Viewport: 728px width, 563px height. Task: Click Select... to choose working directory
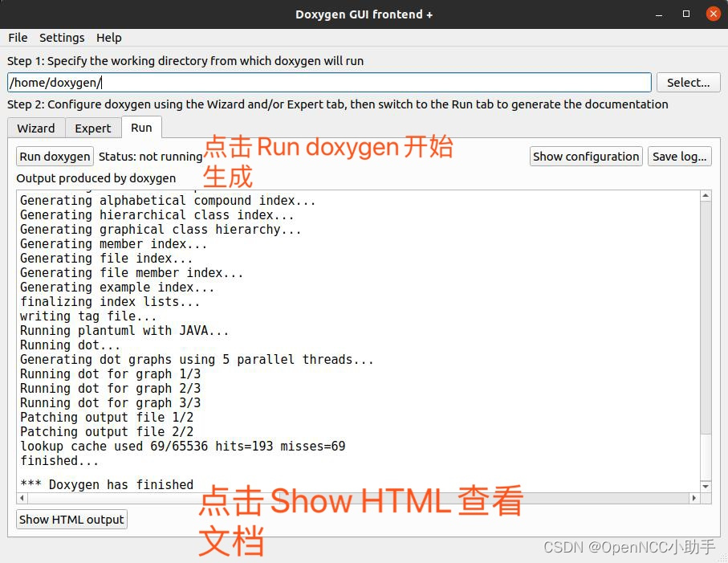click(688, 82)
